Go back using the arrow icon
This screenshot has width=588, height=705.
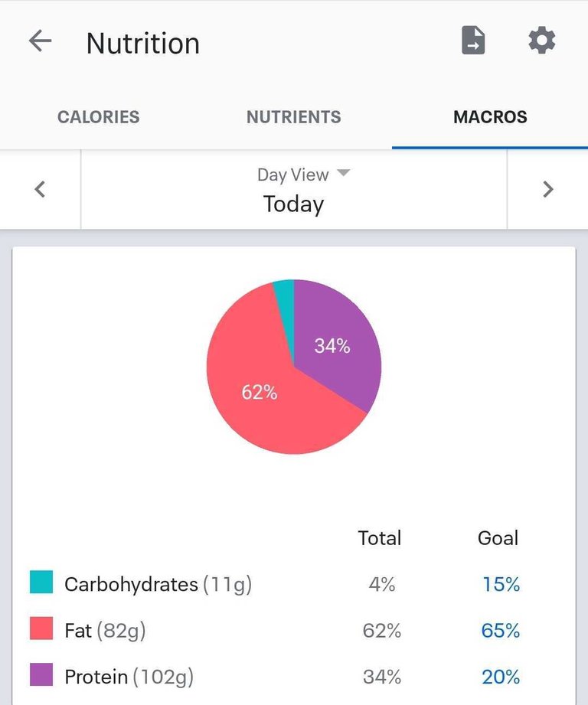tap(40, 41)
